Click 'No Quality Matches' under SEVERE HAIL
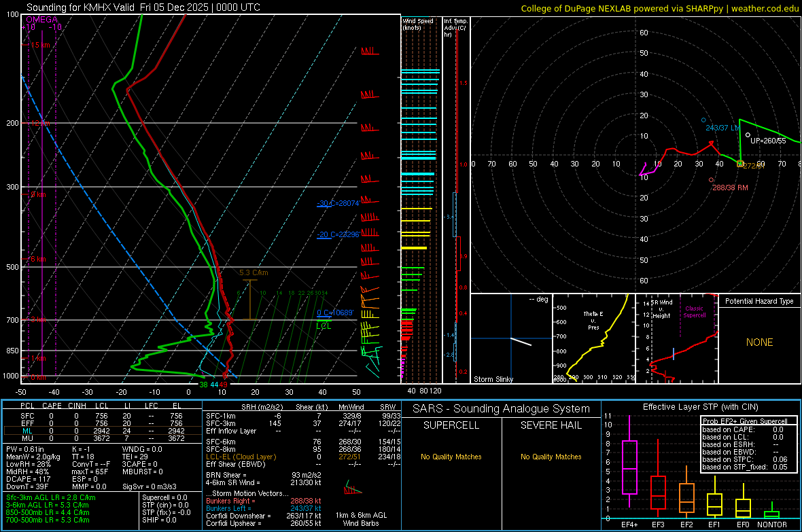 click(551, 457)
